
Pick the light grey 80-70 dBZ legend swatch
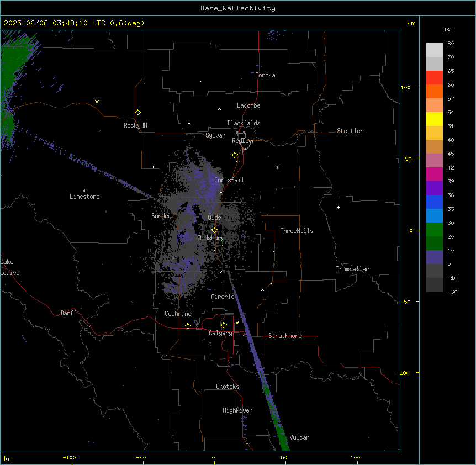click(434, 50)
